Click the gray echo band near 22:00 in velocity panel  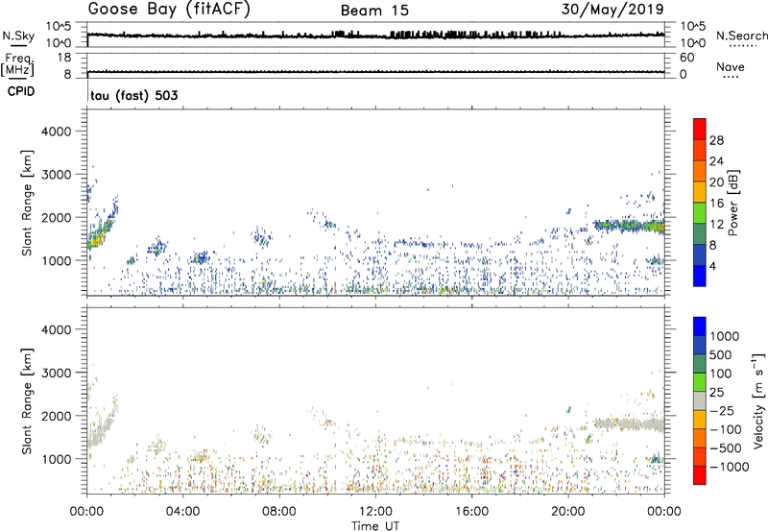[630, 423]
